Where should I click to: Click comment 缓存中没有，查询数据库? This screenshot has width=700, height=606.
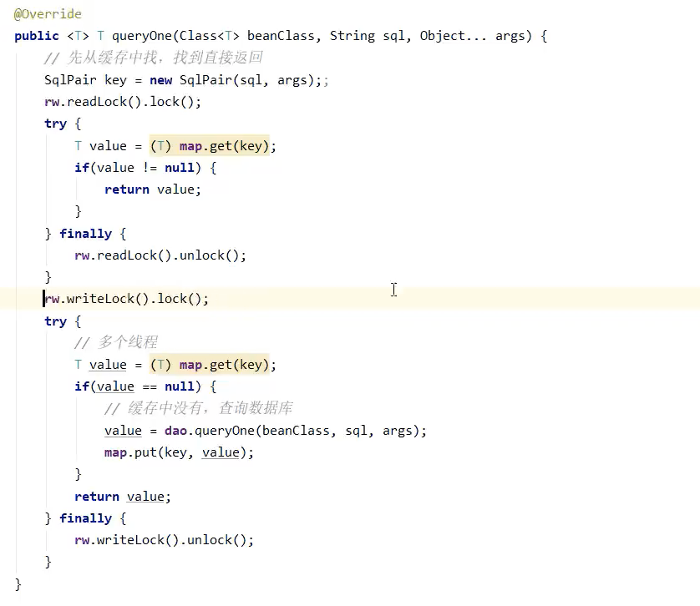198,408
